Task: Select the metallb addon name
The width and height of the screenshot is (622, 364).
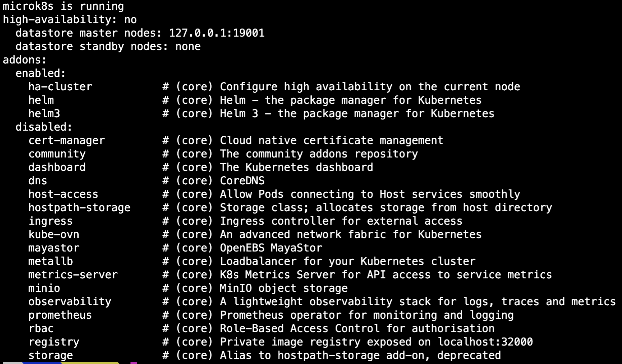Action: coord(50,261)
